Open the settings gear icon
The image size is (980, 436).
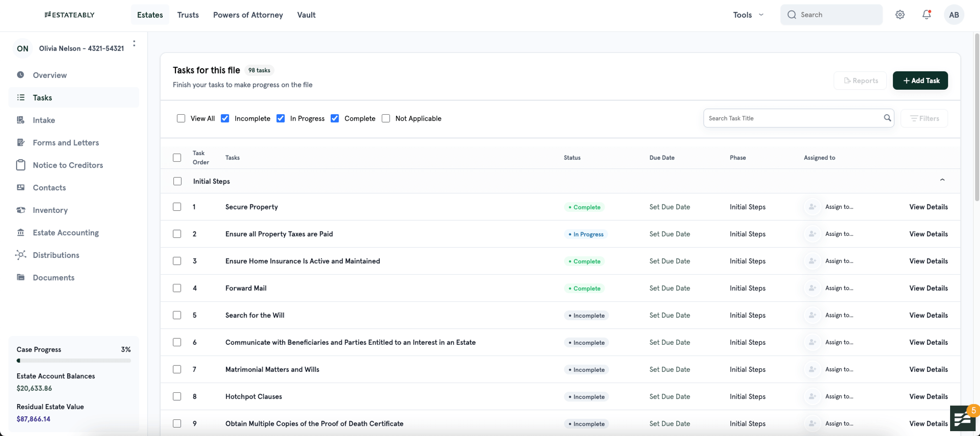900,15
